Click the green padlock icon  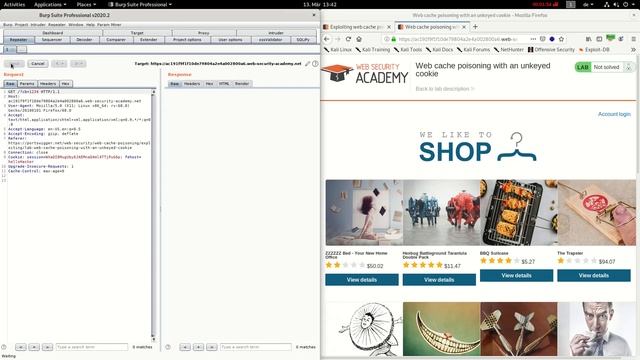point(393,39)
